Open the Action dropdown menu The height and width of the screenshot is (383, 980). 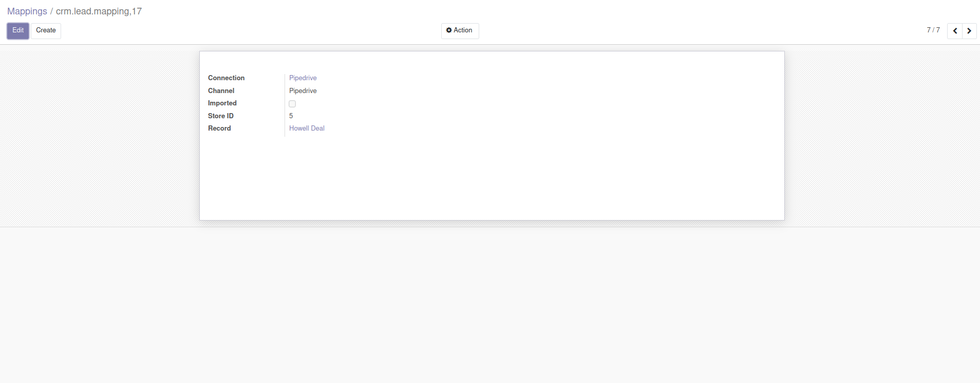coord(460,31)
